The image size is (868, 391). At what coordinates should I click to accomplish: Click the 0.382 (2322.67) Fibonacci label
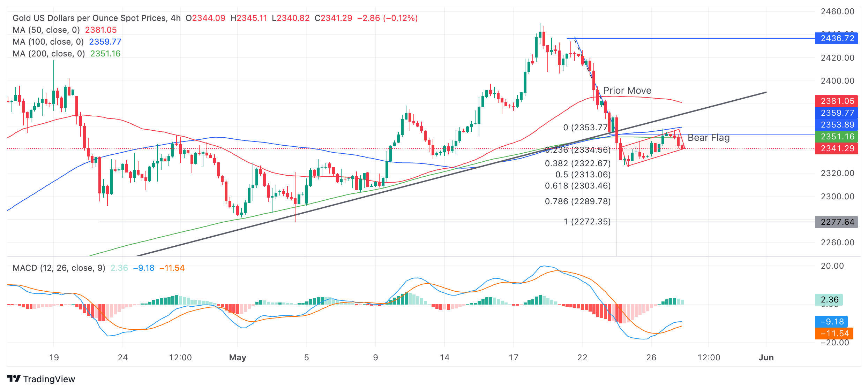[577, 163]
